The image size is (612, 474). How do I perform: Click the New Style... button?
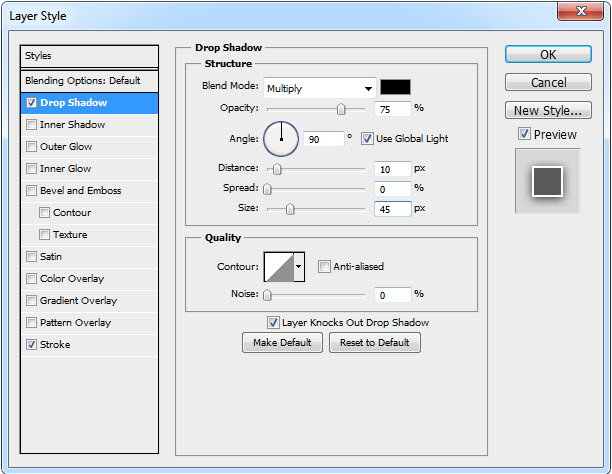[x=548, y=110]
